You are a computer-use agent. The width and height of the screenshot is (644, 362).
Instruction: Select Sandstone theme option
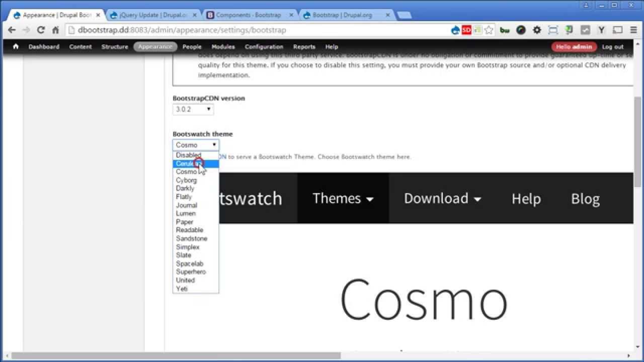(x=196, y=238)
